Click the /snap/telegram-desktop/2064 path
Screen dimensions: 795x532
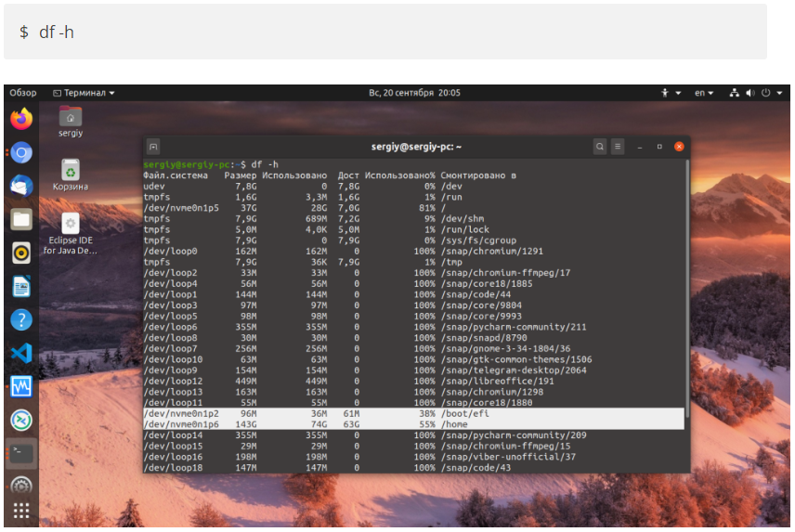tap(513, 370)
